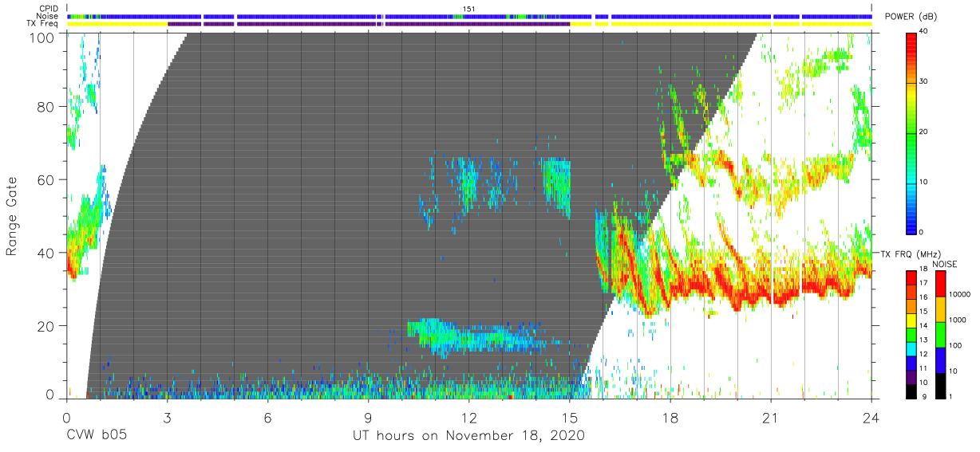The image size is (980, 452).
Task: Click the CVW b05 radar beam label
Action: click(97, 436)
